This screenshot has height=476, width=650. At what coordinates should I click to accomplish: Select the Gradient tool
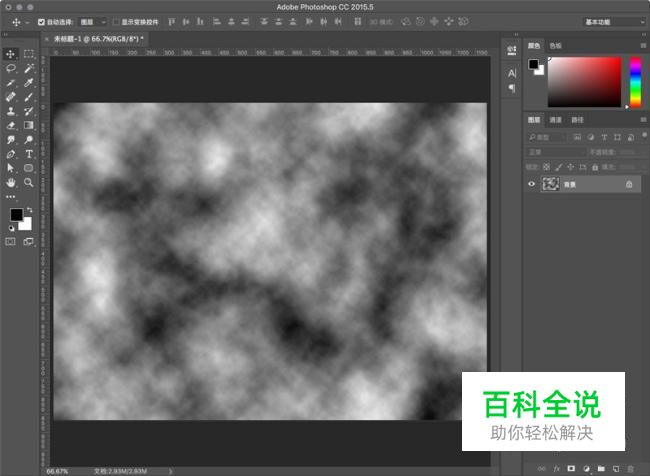pyautogui.click(x=29, y=125)
